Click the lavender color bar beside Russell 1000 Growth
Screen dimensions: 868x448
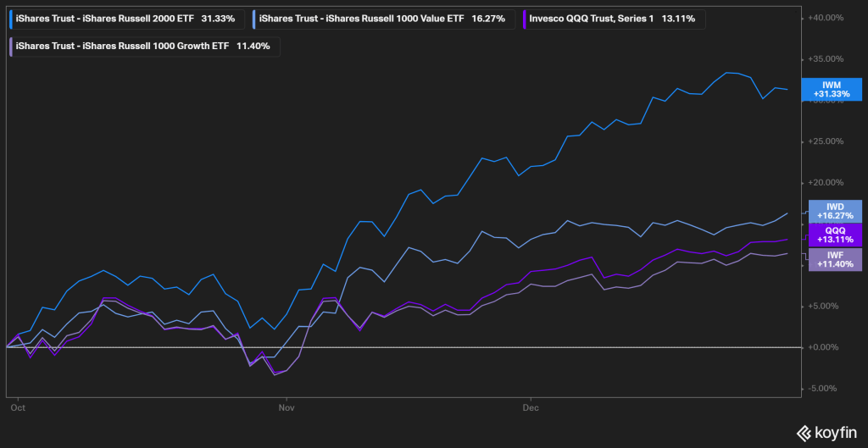[x=10, y=46]
